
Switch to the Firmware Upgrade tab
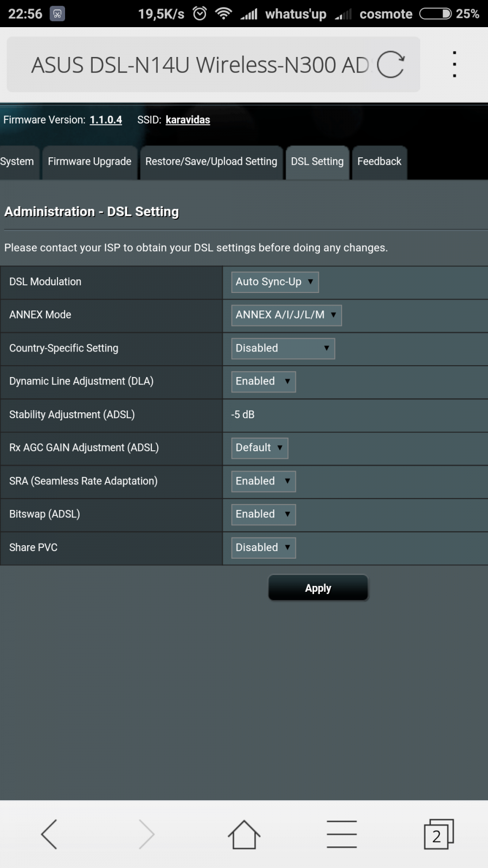[89, 162]
